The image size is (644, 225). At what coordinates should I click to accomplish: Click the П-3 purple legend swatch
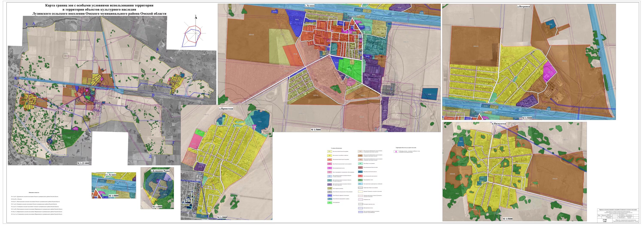tap(330, 184)
